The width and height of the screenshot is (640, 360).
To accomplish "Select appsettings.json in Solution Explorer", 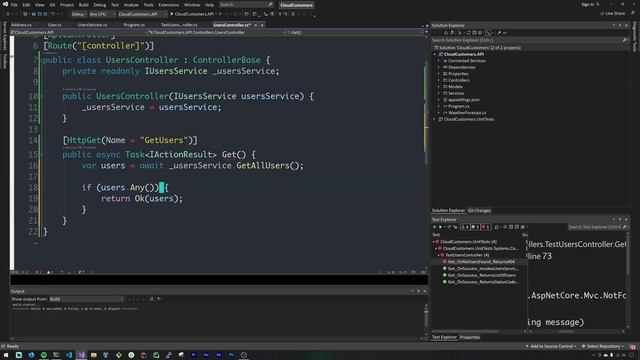I will [x=464, y=100].
